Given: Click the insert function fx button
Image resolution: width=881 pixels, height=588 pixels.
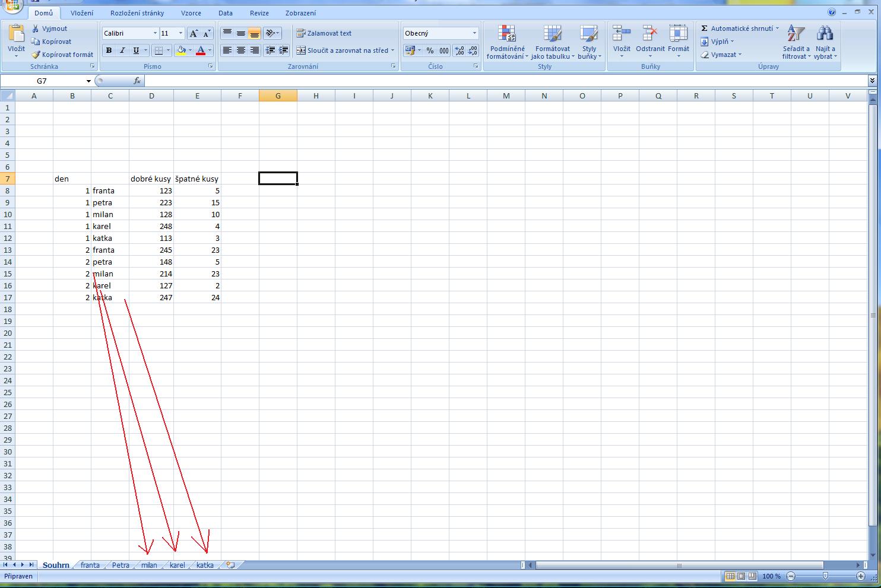Looking at the screenshot, I should [x=137, y=81].
